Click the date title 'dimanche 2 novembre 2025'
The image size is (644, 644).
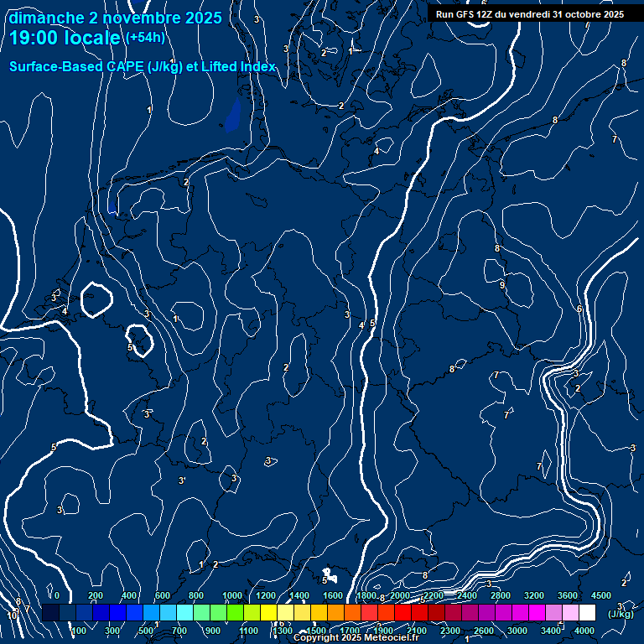[x=115, y=18]
